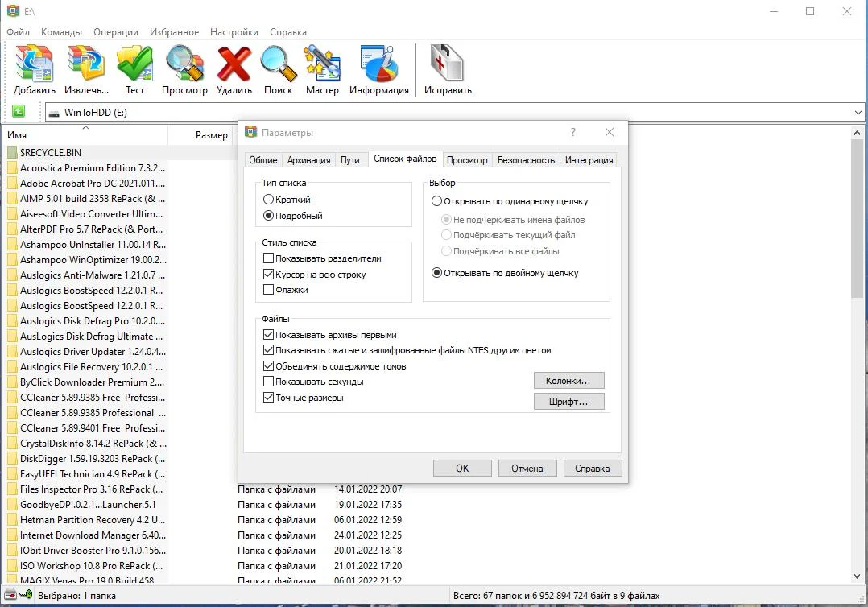Select the Подробный list type radio button

[268, 215]
